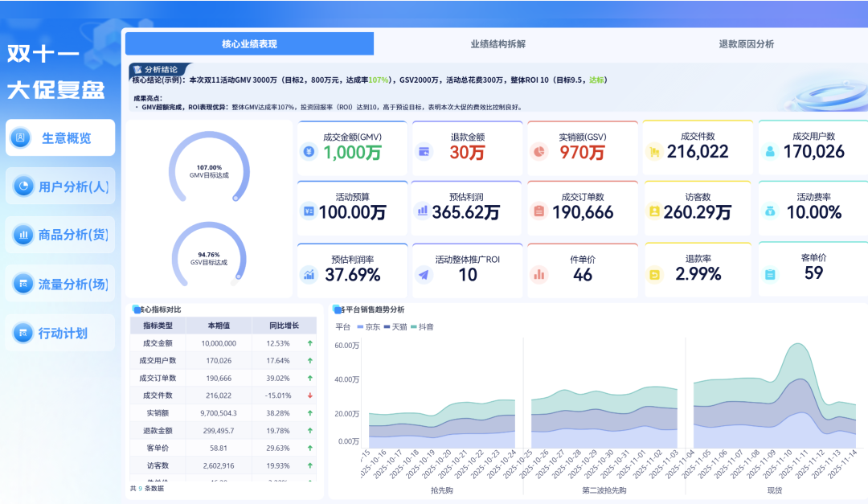Toggle 抖音 legend series in chart

point(422,327)
